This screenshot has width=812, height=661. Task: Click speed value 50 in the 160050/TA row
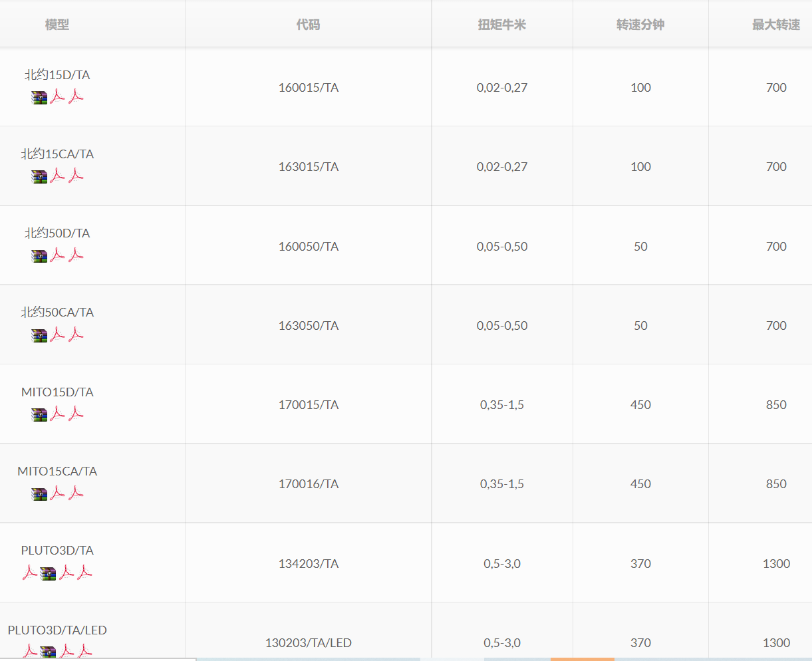[x=640, y=247]
